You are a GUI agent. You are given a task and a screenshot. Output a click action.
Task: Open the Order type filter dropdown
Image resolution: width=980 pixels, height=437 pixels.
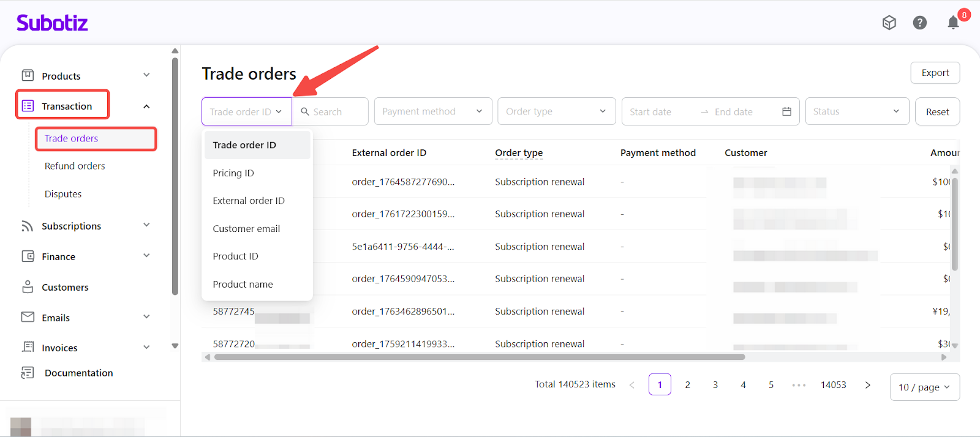(556, 111)
